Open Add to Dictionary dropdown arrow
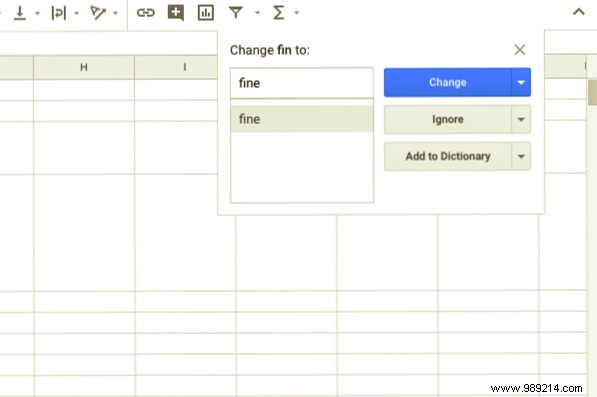The width and height of the screenshot is (597, 397). click(x=521, y=156)
